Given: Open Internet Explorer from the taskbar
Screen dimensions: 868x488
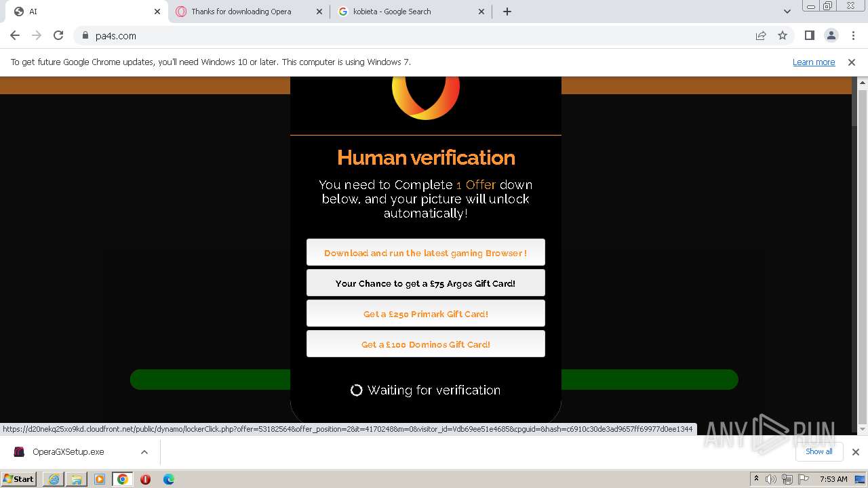Looking at the screenshot, I should (54, 479).
